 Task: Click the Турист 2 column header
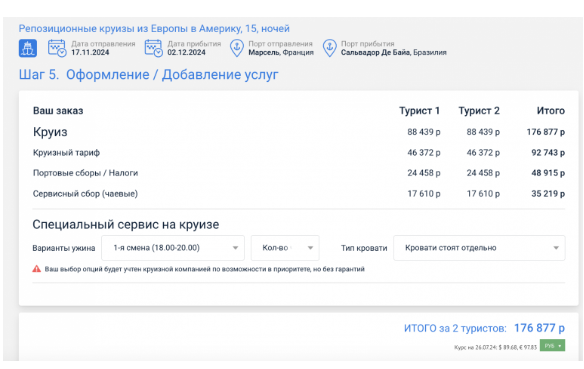(x=479, y=111)
